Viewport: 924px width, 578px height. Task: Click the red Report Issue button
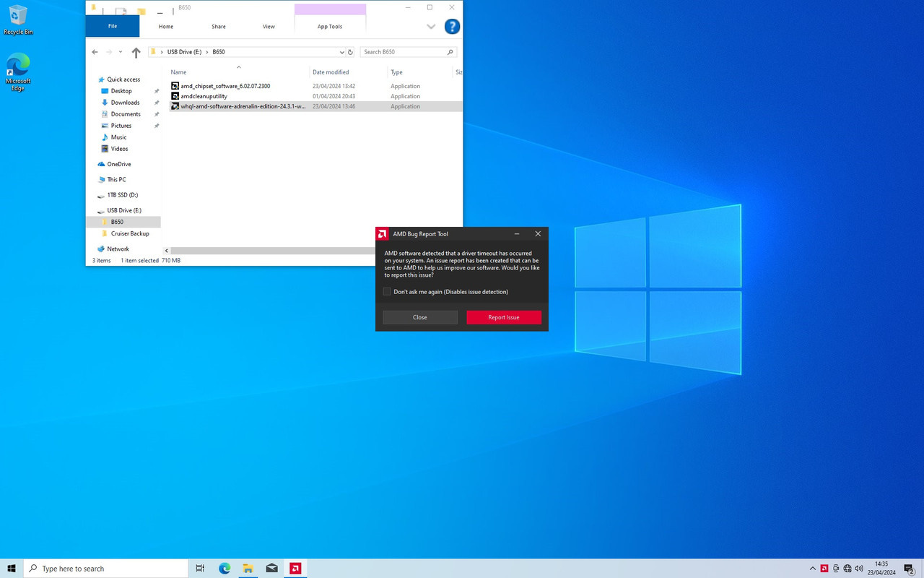click(504, 317)
